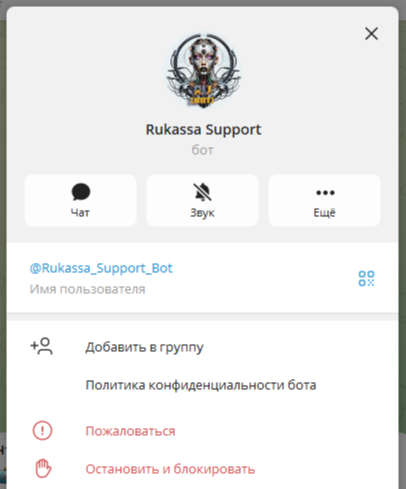Click the red hand stop icon
Image resolution: width=406 pixels, height=489 pixels.
(43, 468)
